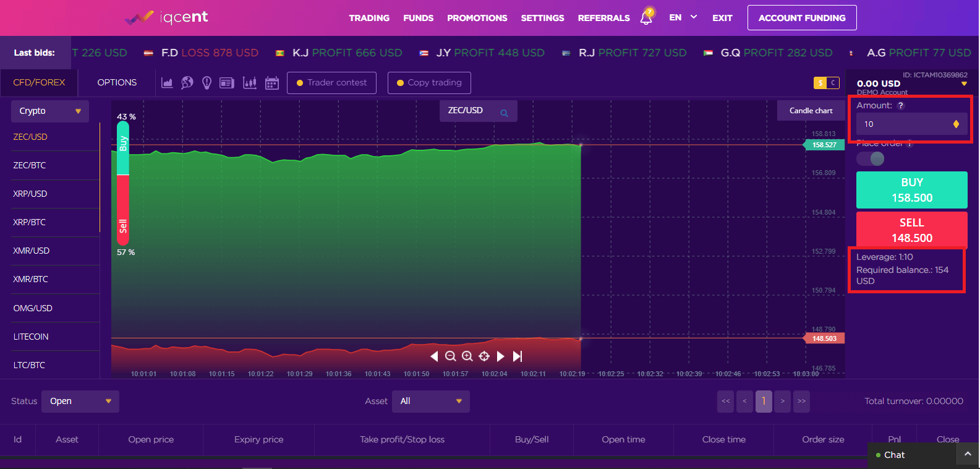Go to next page of orders
Screen dimensions: 980x469
tap(783, 401)
